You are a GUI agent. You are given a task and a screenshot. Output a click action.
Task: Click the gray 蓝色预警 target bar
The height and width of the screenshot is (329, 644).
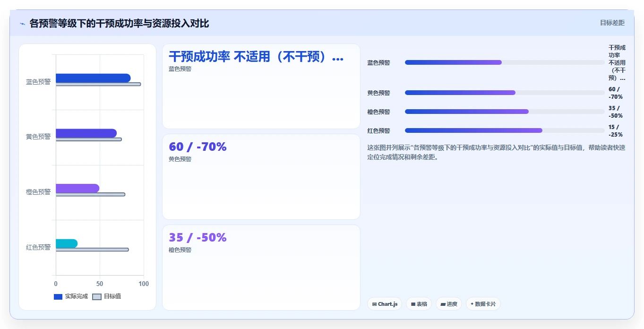(98, 84)
